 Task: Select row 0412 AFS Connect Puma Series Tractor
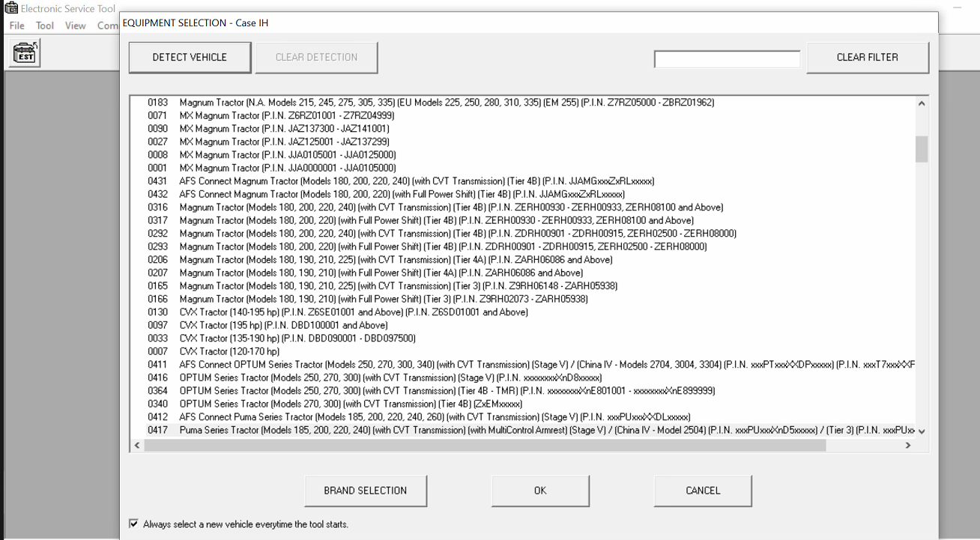(522, 417)
